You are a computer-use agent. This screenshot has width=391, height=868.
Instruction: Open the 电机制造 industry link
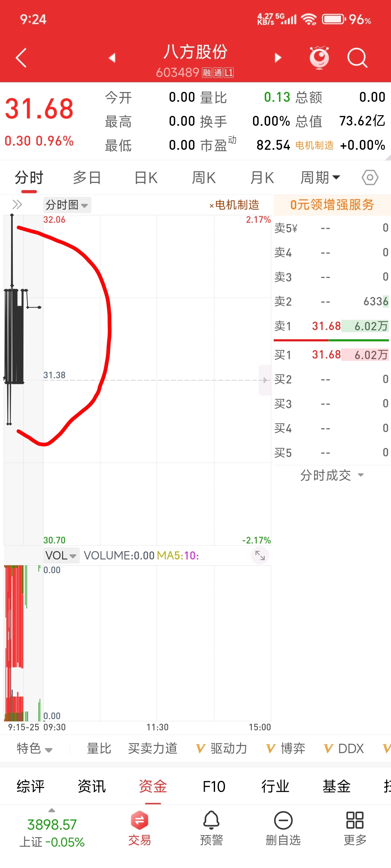pyautogui.click(x=314, y=145)
